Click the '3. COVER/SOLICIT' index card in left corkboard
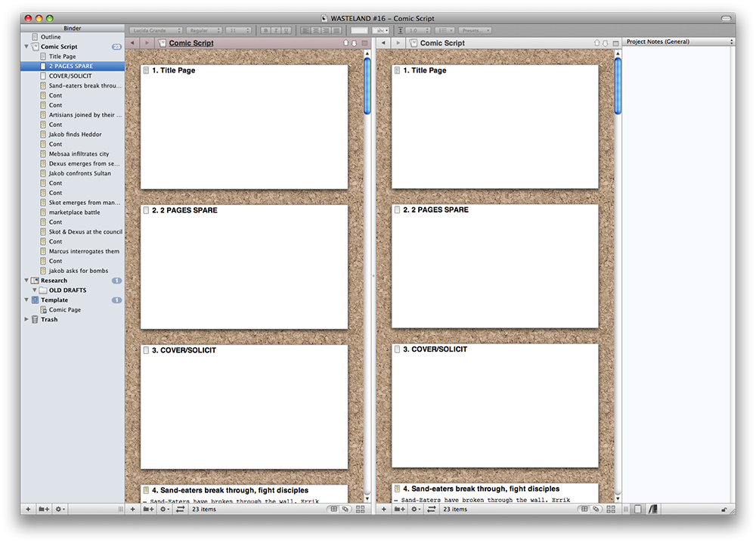 pos(244,407)
